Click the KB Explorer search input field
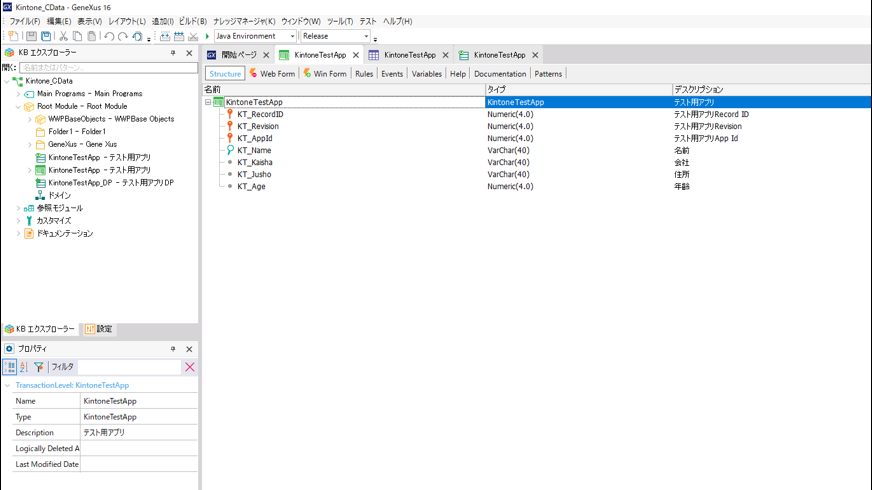 (108, 67)
